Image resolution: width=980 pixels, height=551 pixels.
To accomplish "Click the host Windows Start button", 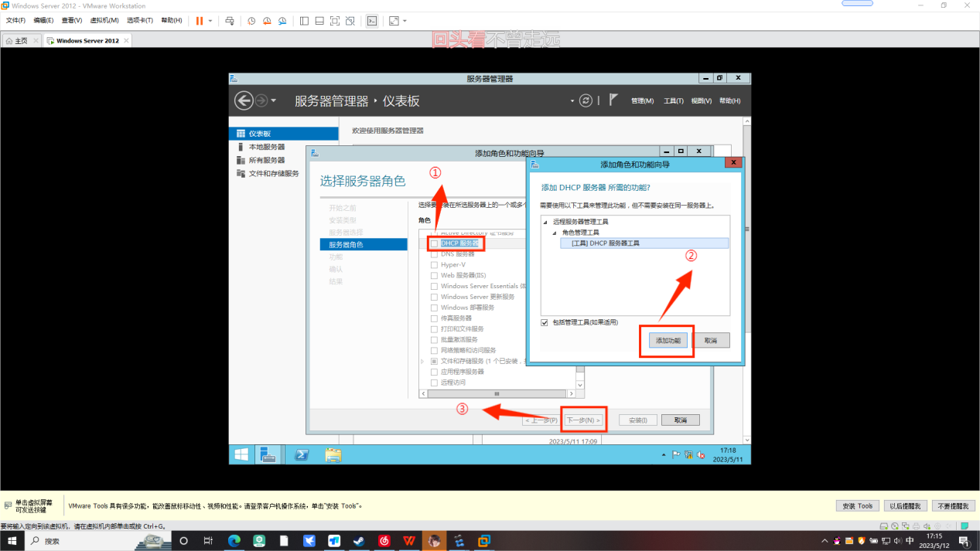I will (12, 541).
